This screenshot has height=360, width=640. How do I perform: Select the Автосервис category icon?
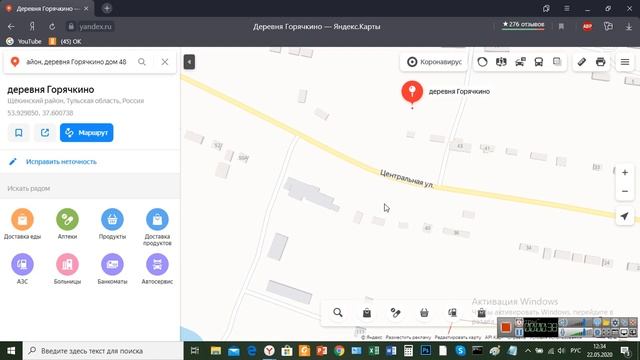(157, 264)
